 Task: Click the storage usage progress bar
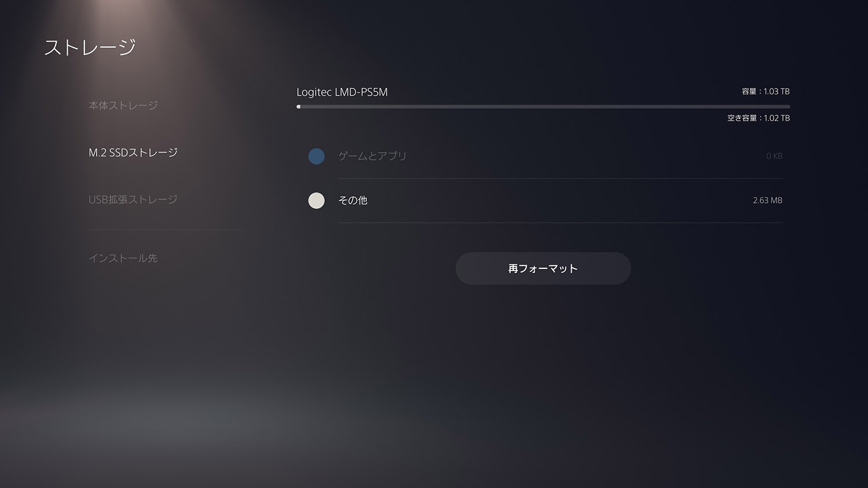543,106
